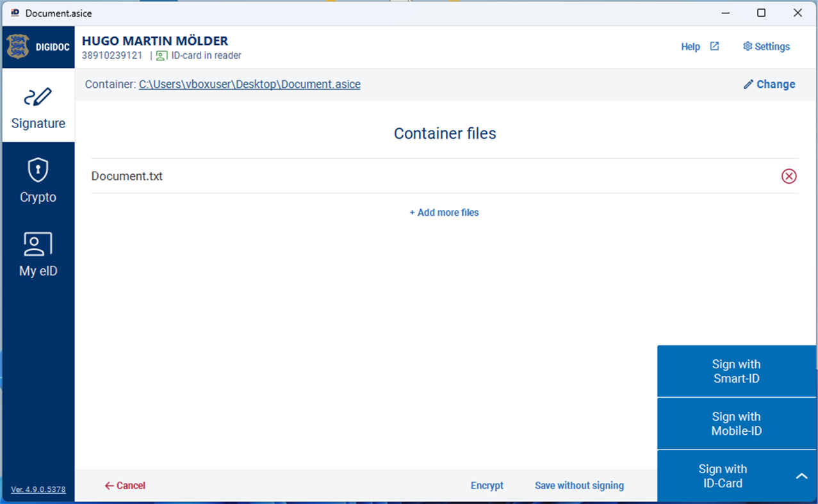This screenshot has width=818, height=504.
Task: Click the DigiDoc coat of arms logo
Action: pyautogui.click(x=18, y=47)
